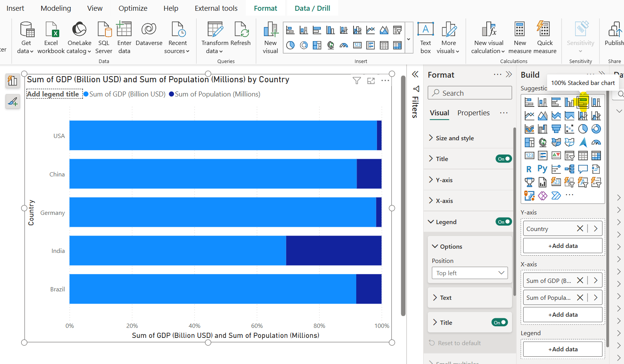Open the Transform data tool
624x364 pixels.
pyautogui.click(x=214, y=37)
